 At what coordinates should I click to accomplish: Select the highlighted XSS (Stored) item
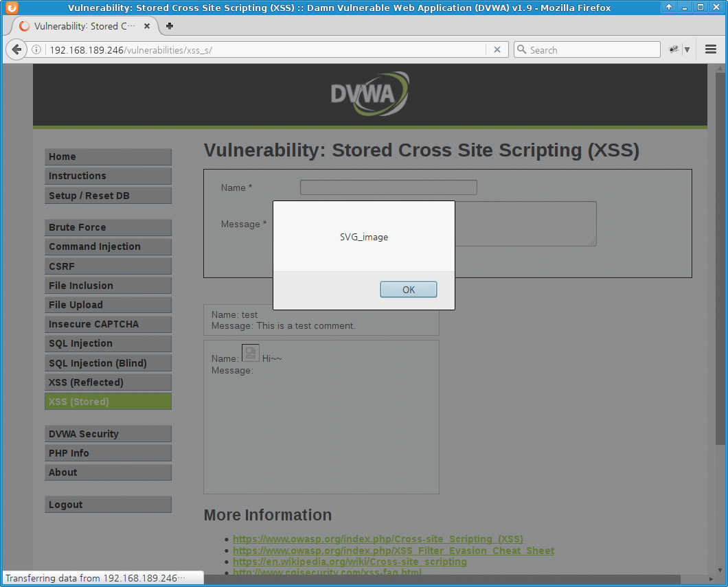[109, 402]
